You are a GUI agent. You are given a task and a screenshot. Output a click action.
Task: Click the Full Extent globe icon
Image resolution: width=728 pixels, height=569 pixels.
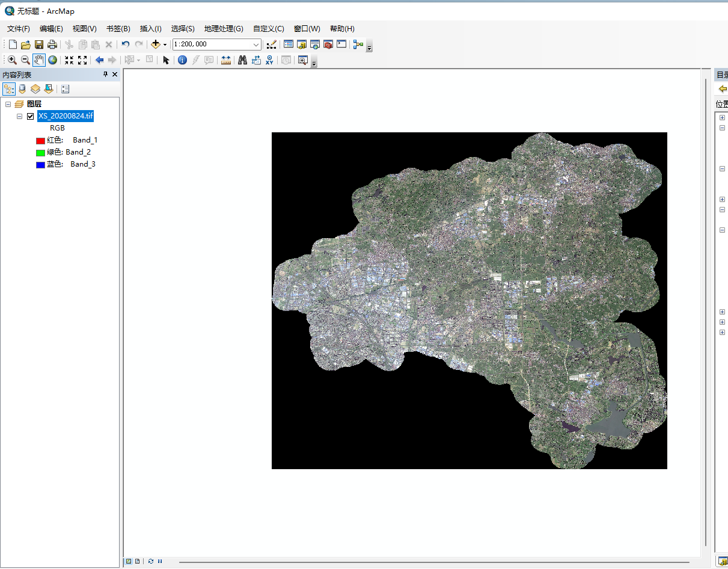click(x=53, y=60)
